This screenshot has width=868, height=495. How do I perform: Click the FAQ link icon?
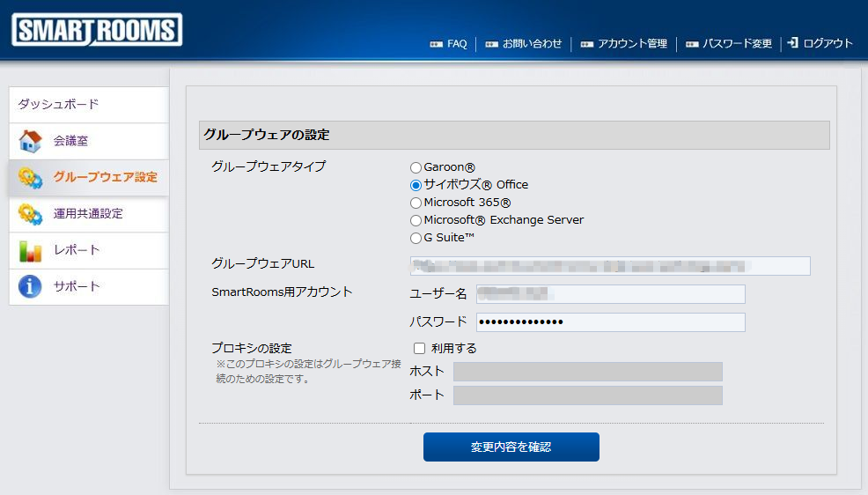[x=437, y=44]
